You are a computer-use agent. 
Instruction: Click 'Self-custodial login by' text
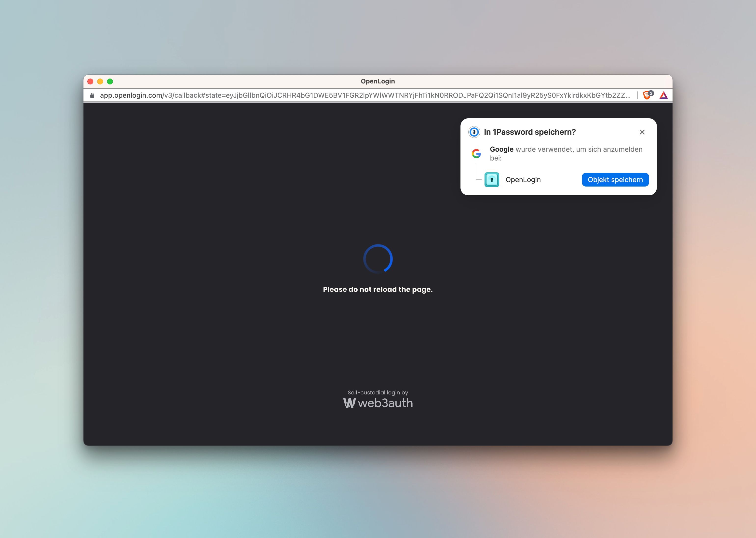coord(378,392)
